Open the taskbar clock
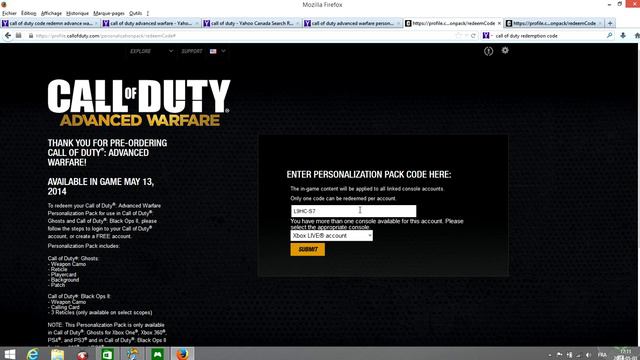 pyautogui.click(x=626, y=354)
